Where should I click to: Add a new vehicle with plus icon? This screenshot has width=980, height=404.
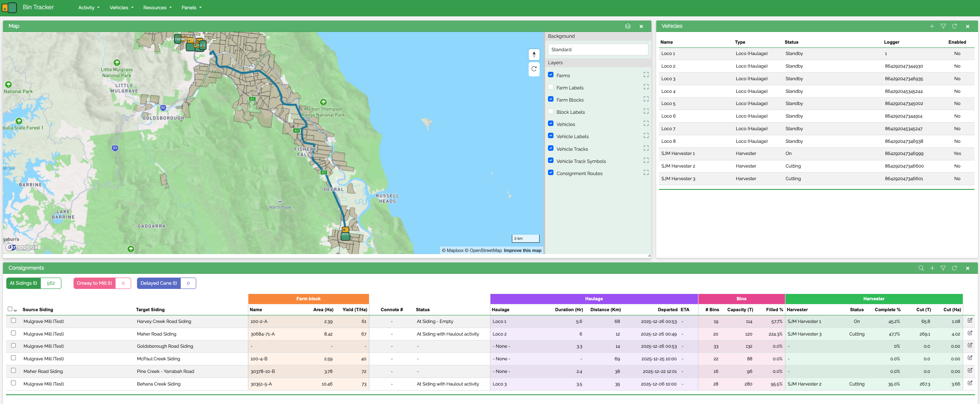click(x=932, y=26)
